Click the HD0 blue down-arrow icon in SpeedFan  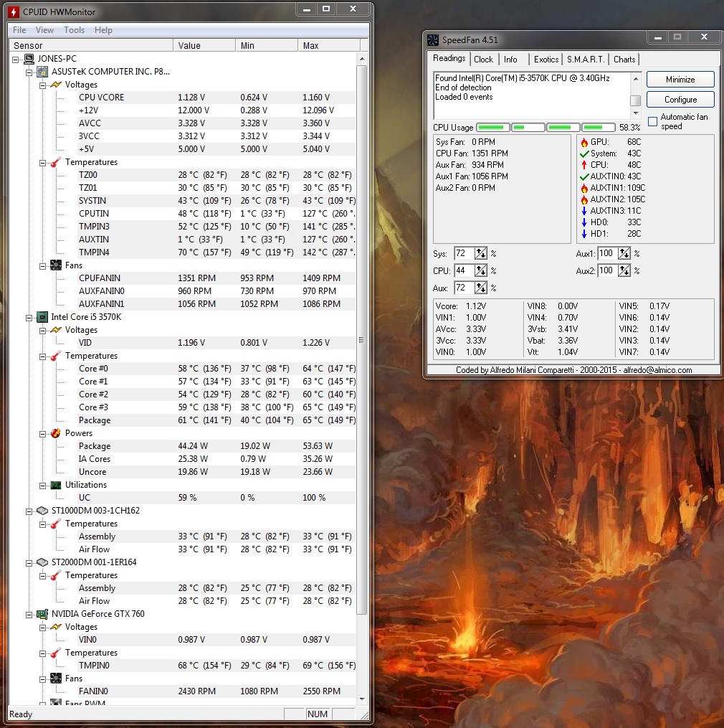[584, 222]
